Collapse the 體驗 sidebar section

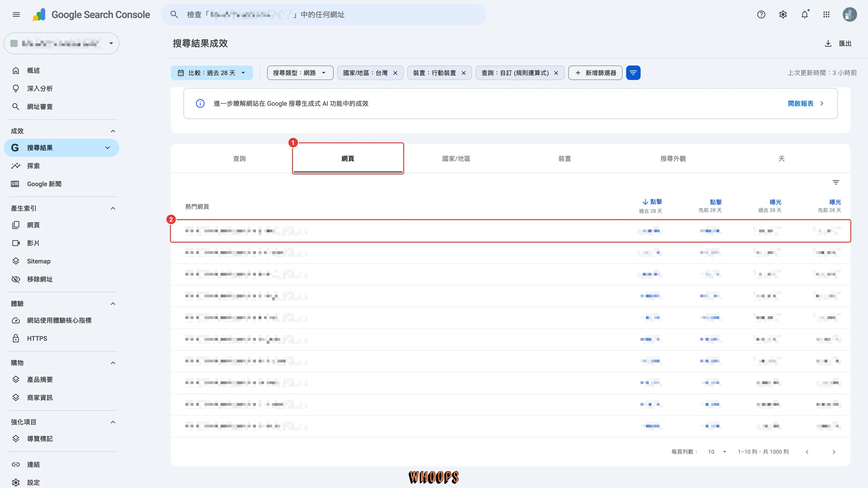pos(113,304)
